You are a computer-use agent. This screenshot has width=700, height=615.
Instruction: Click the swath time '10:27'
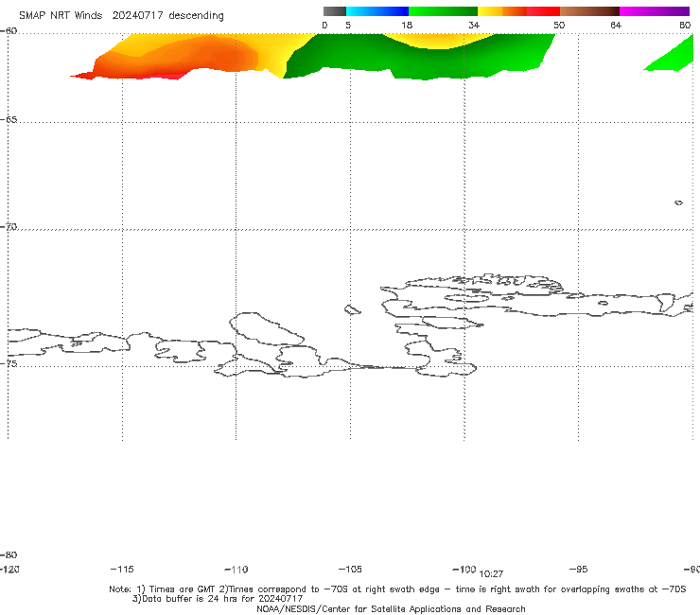pos(491,574)
